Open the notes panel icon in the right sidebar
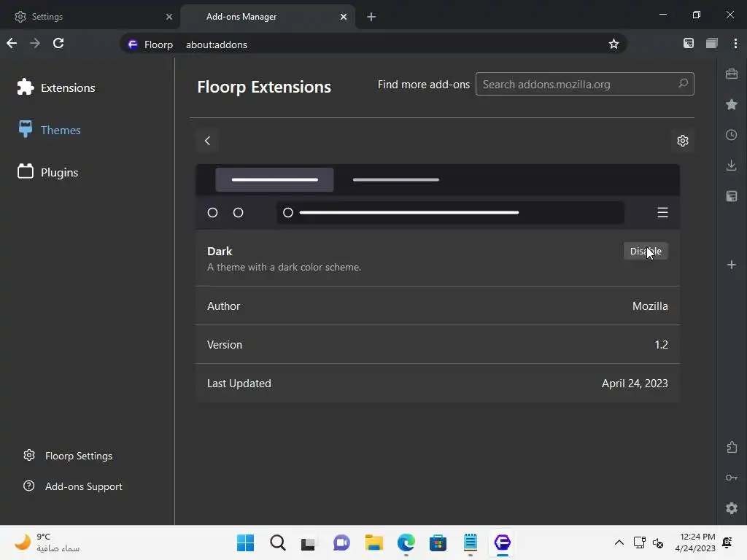Image resolution: width=747 pixels, height=560 pixels. pos(732,196)
